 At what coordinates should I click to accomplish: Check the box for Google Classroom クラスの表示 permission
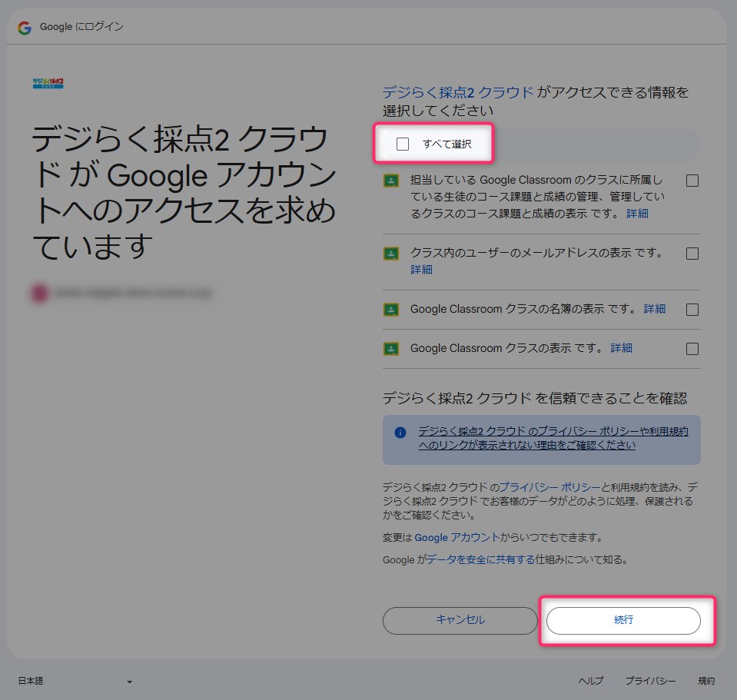[x=692, y=349]
